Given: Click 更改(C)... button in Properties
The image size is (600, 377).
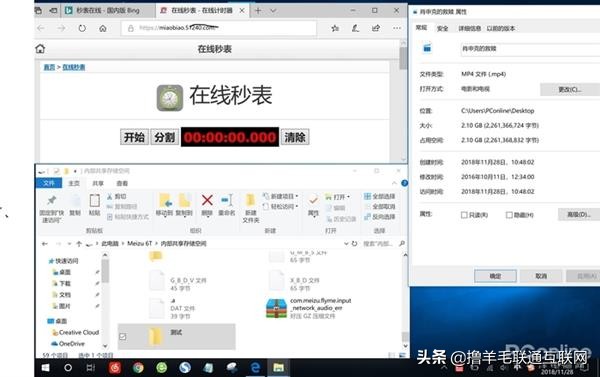Looking at the screenshot, I should [x=569, y=90].
